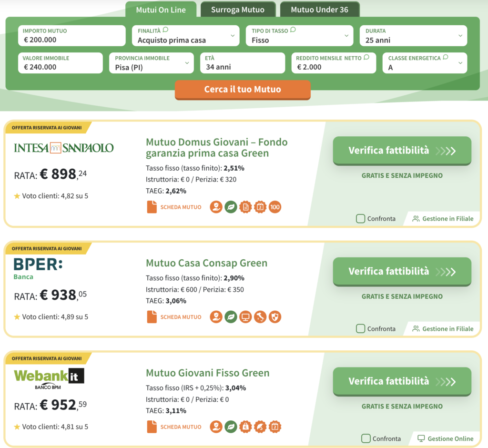Click the green leaf icon on the Intesa Sanpaolo offer
Screen dimensions: 488x448
click(x=231, y=207)
